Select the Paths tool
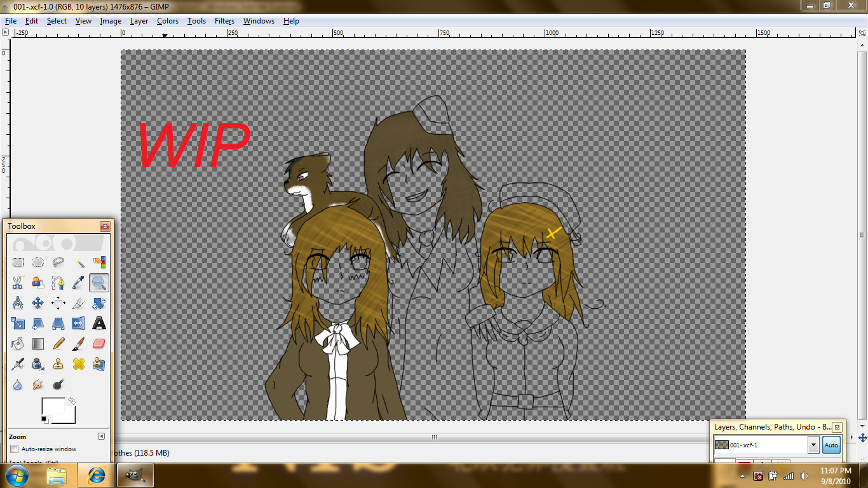Viewport: 868px width, 488px height. click(58, 282)
